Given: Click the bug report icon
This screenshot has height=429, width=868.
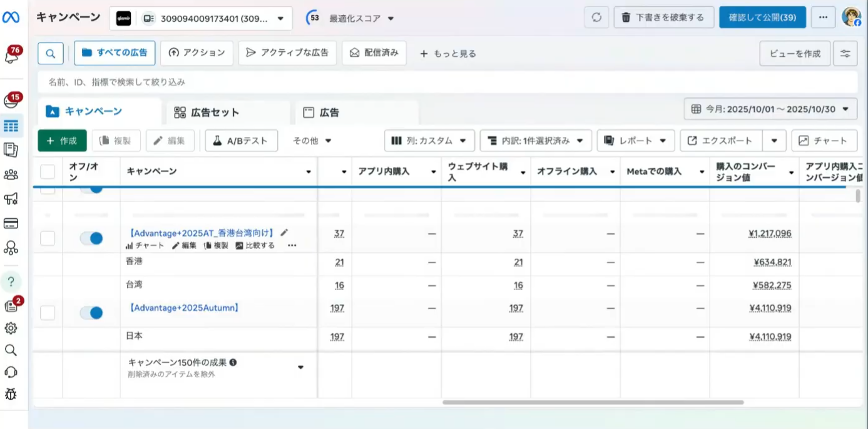Looking at the screenshot, I should pyautogui.click(x=11, y=394).
